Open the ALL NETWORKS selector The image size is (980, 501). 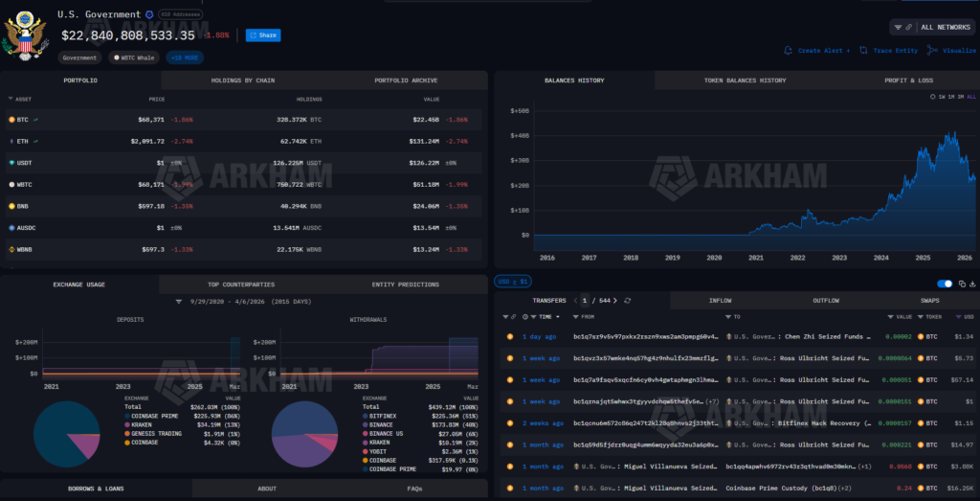pyautogui.click(x=932, y=28)
